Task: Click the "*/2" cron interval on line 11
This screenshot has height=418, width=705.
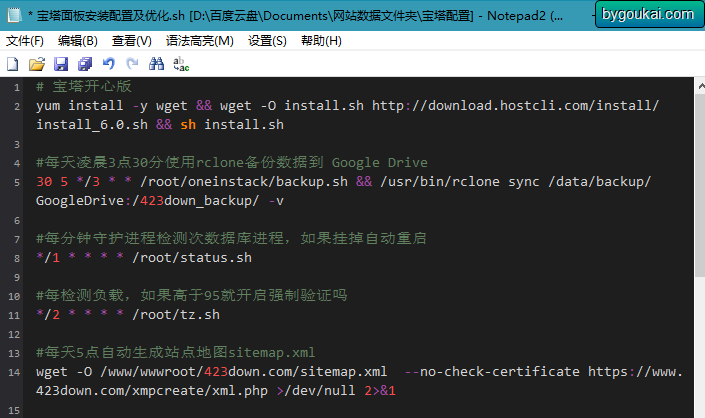Action: pos(48,315)
